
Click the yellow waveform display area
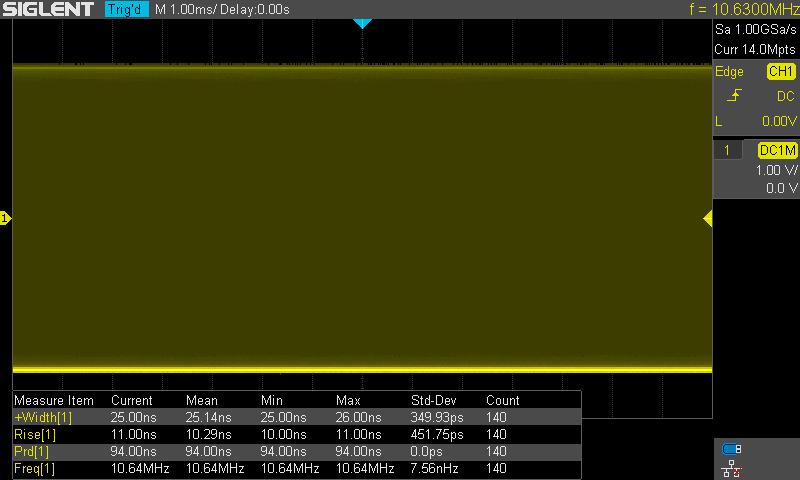coord(362,218)
